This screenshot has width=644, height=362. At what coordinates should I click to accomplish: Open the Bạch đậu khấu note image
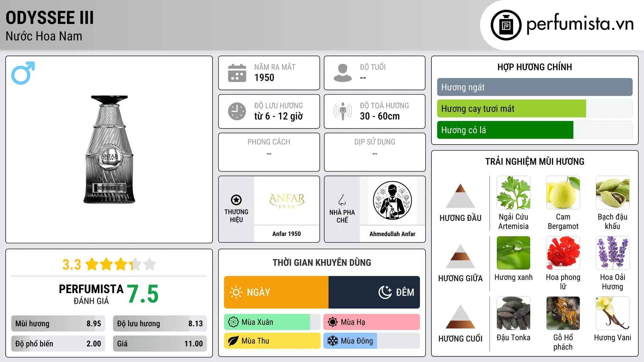coord(613,192)
